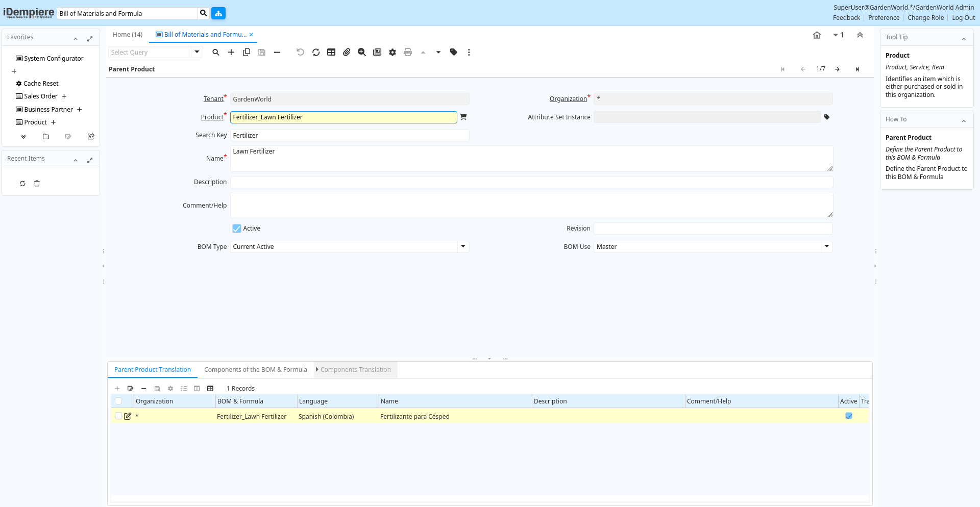Switch to Components of the BOM & Formula tab
The height and width of the screenshot is (507, 980).
click(255, 370)
